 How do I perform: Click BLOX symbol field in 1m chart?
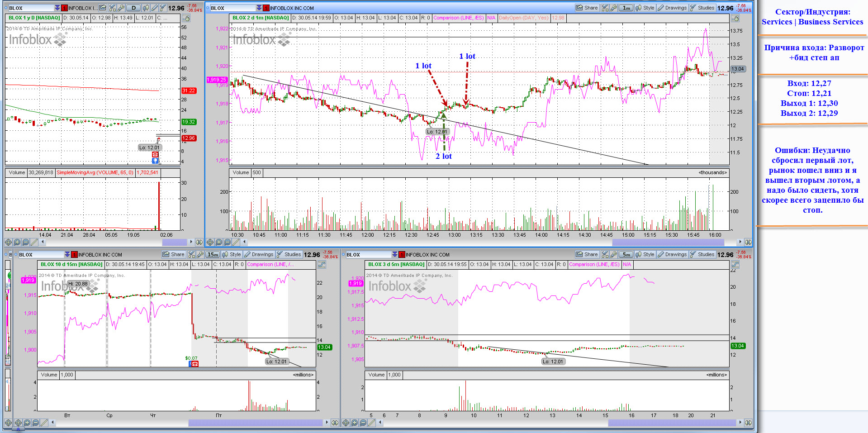click(232, 8)
